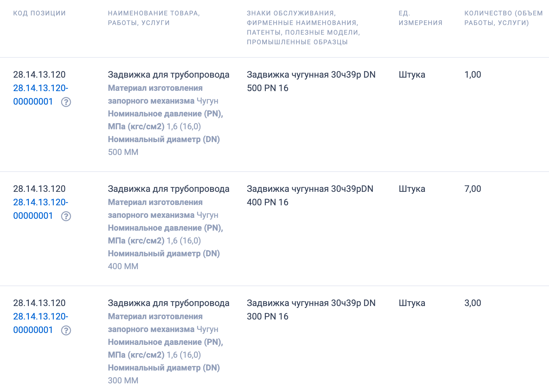Open the help icon next to first position code
The width and height of the screenshot is (549, 392).
tap(66, 103)
